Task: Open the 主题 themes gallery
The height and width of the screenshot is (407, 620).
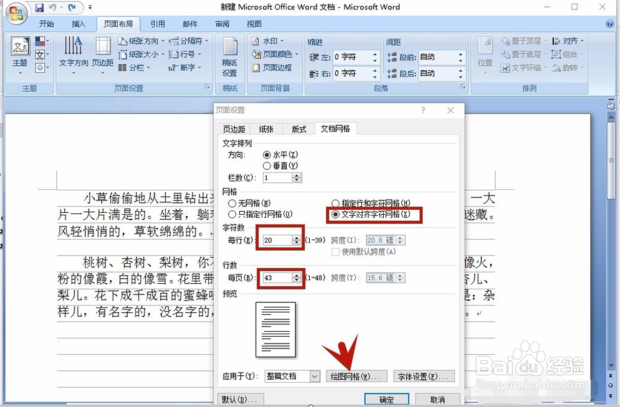Action: click(20, 56)
